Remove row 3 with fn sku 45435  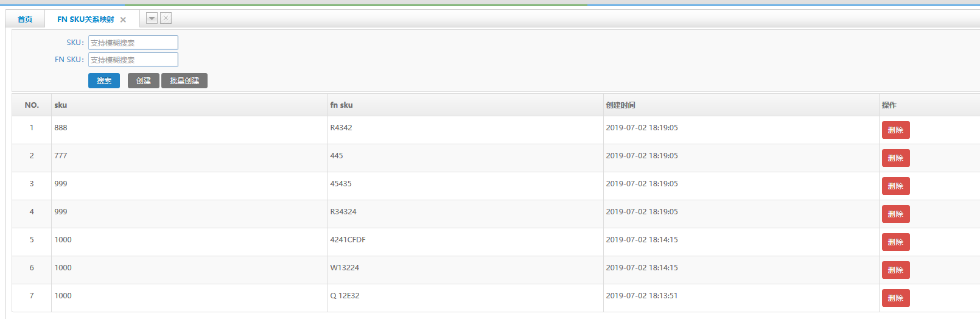895,186
